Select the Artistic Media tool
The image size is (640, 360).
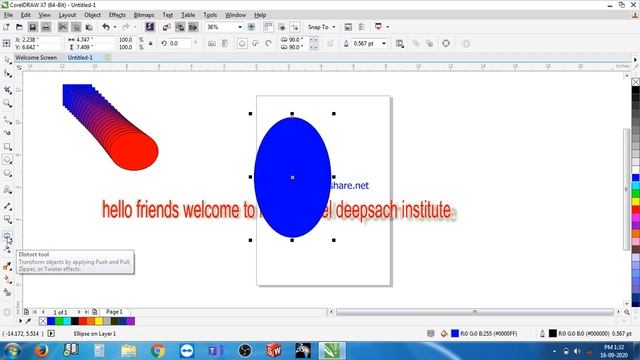[x=7, y=133]
